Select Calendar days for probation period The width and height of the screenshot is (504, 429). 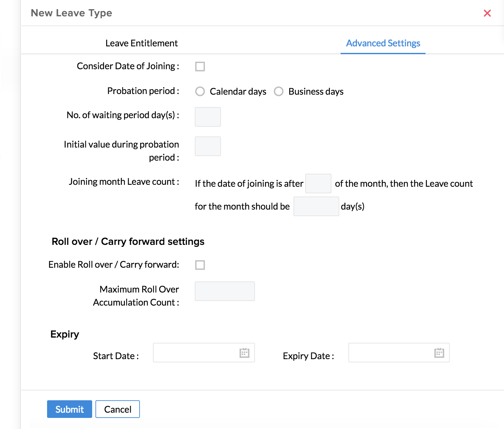(200, 91)
